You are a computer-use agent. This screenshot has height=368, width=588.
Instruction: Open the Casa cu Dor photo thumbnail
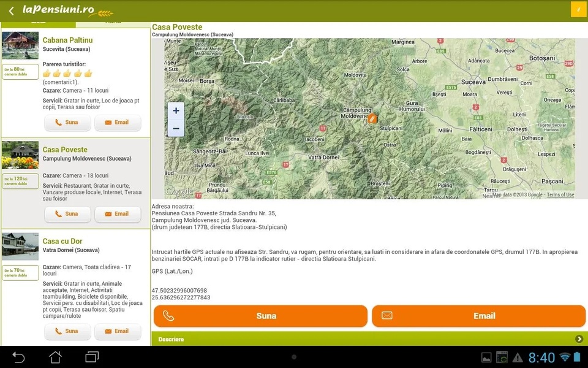click(x=20, y=247)
